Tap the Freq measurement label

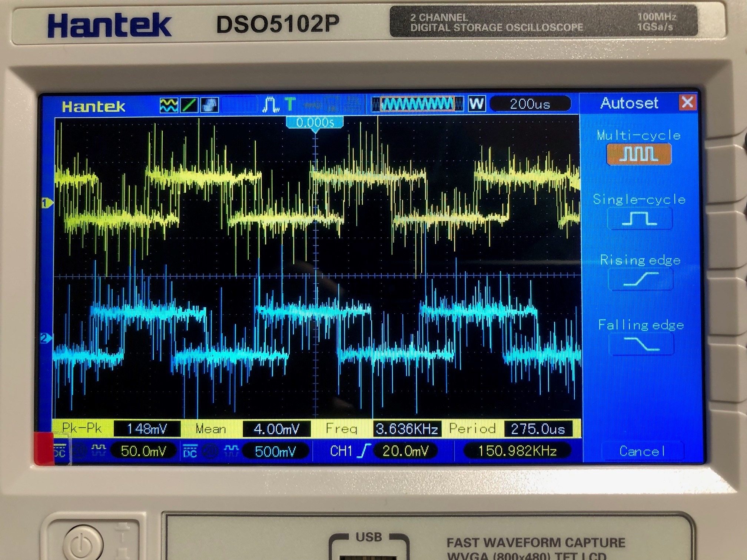coord(341,429)
